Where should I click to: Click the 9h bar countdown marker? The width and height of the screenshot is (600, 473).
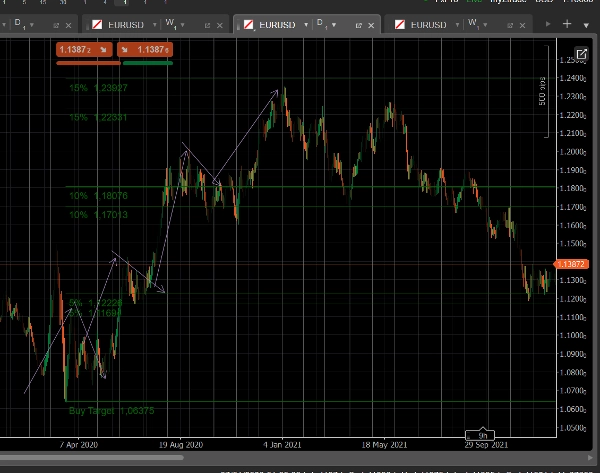coord(480,435)
